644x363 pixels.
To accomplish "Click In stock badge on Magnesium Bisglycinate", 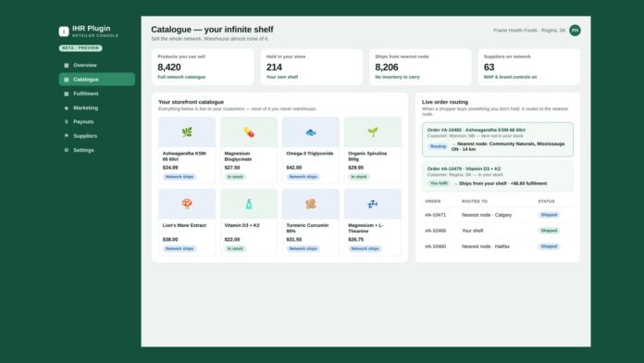I will point(235,177).
